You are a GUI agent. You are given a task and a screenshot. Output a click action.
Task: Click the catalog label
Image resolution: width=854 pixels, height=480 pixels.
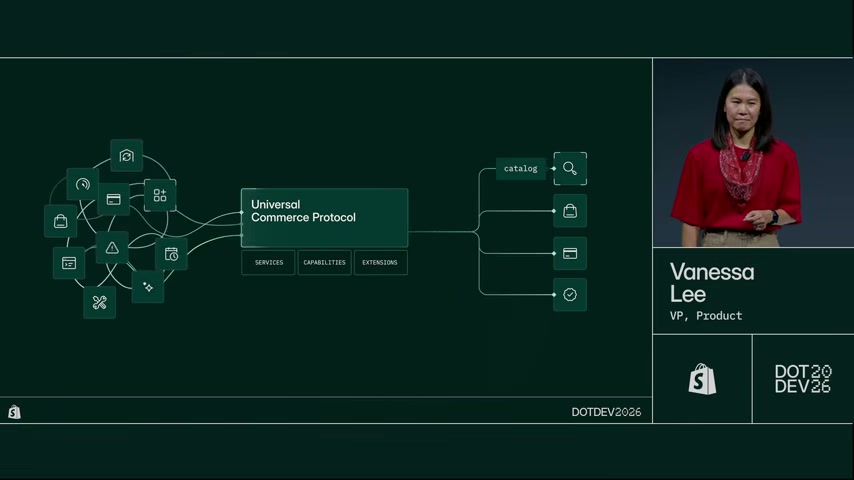tap(521, 169)
